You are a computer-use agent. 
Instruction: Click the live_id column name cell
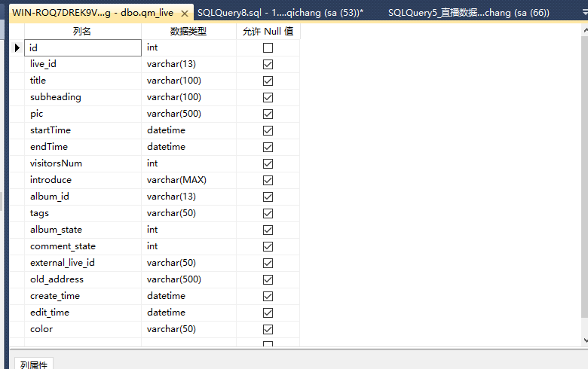83,65
